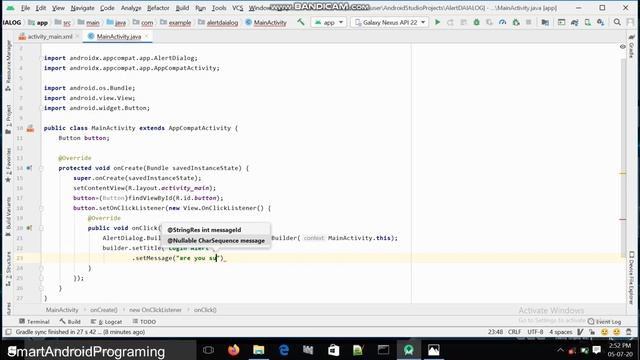Image resolution: width=640 pixels, height=360 pixels.
Task: Open the Resource Manager side panel
Action: pyautogui.click(x=8, y=65)
